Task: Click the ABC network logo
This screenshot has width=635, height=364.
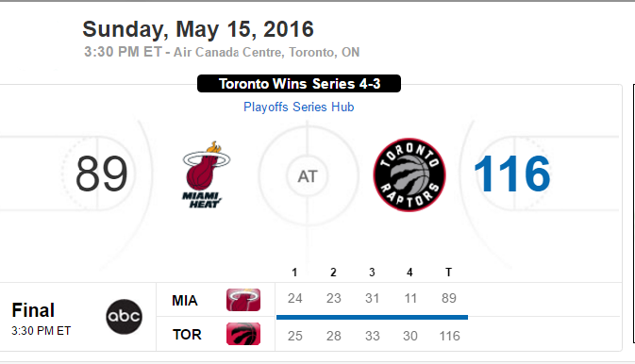Action: point(124,317)
